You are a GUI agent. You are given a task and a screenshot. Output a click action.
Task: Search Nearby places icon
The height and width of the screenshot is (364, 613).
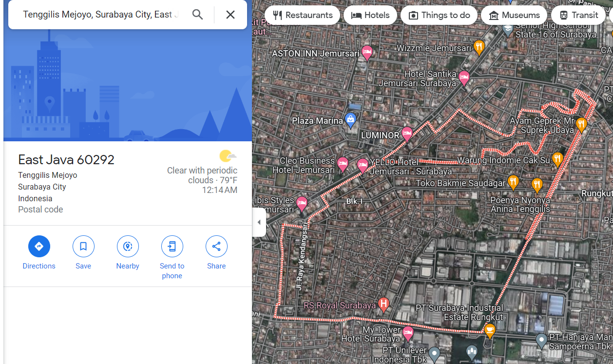[x=128, y=247]
